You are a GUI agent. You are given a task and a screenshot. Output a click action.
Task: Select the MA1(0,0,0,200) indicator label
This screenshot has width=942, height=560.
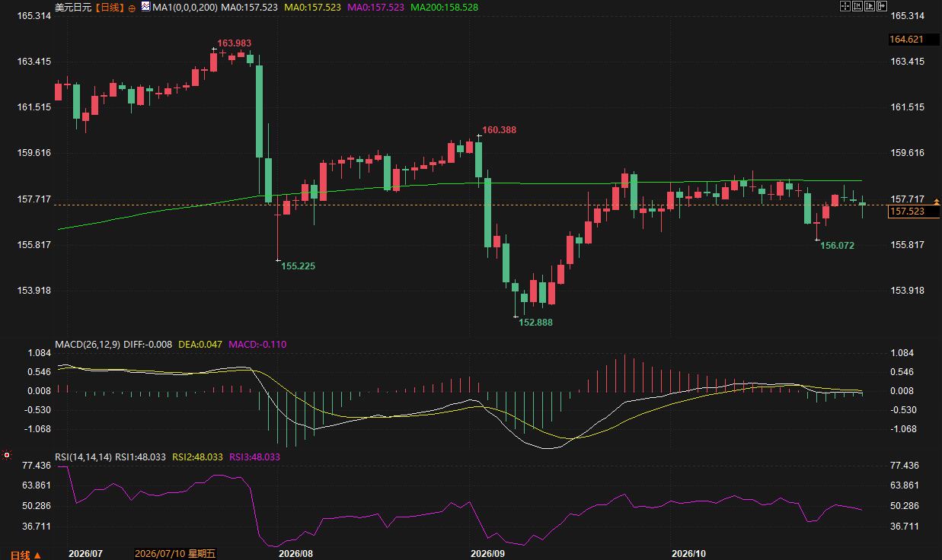(185, 7)
